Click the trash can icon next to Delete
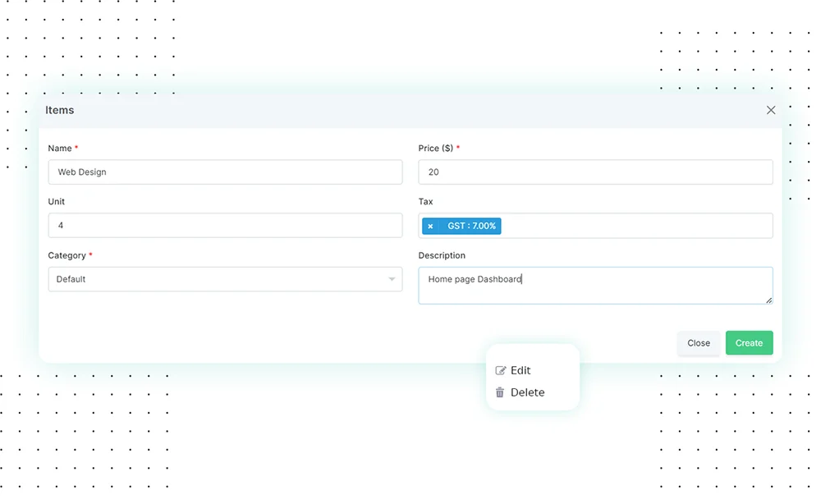The width and height of the screenshot is (821, 504). pos(500,393)
